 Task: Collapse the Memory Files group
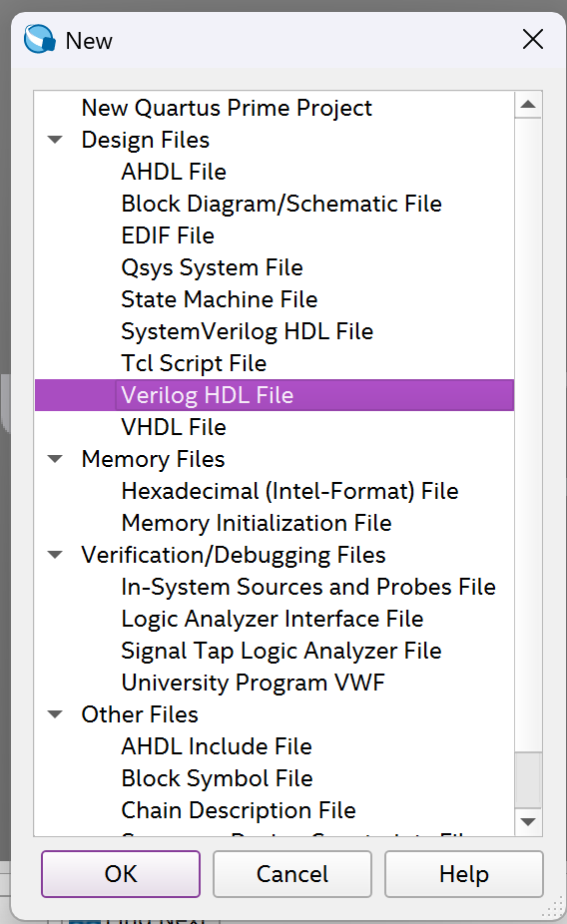(x=55, y=459)
